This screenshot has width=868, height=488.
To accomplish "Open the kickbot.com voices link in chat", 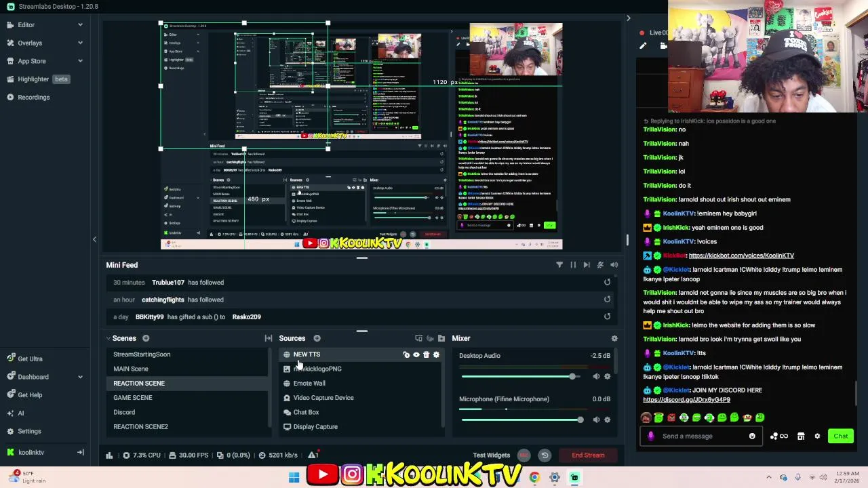I will coord(741,256).
